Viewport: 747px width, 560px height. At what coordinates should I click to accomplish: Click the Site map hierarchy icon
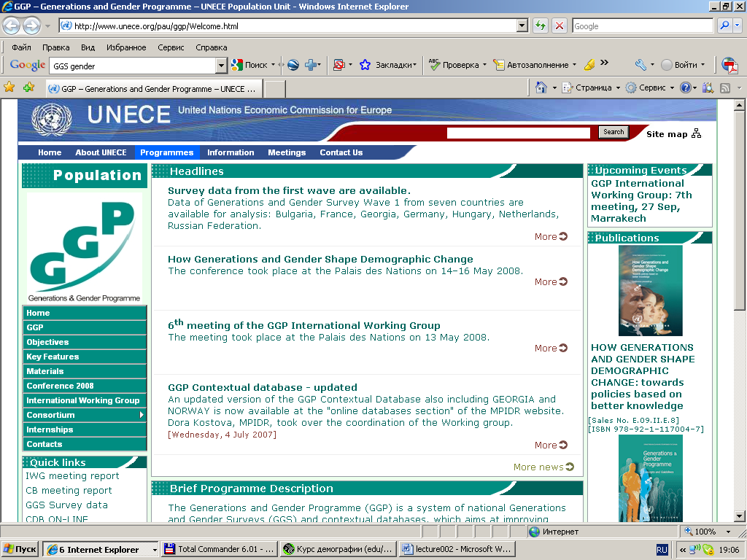[697, 133]
